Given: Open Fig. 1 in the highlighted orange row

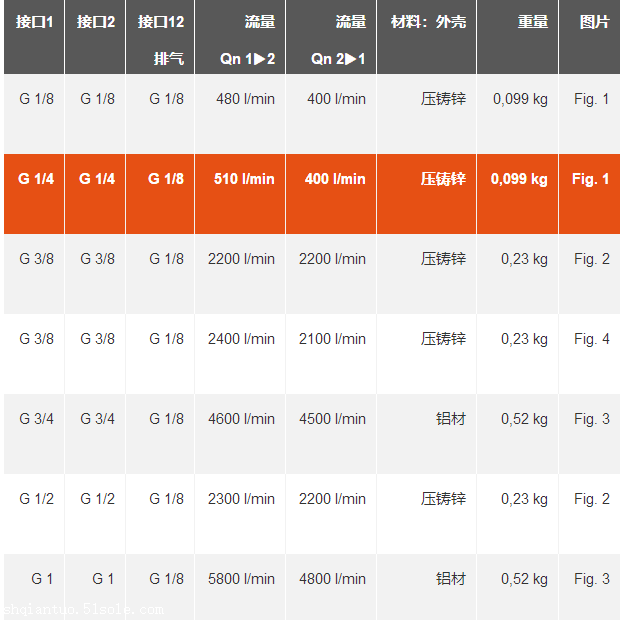Looking at the screenshot, I should 591,179.
